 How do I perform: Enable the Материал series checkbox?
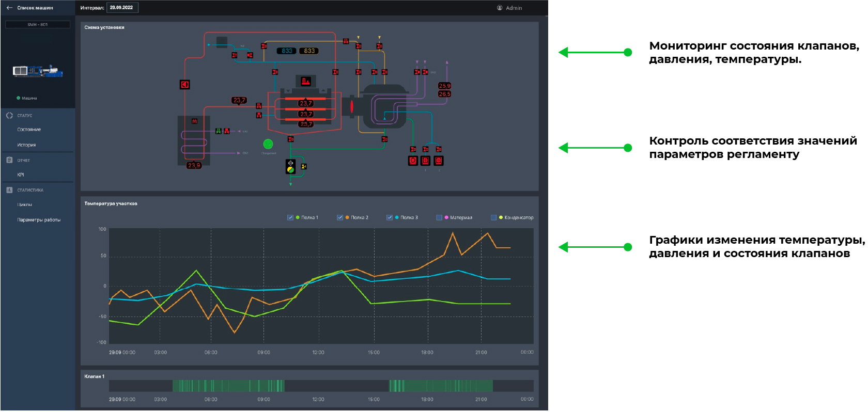439,217
